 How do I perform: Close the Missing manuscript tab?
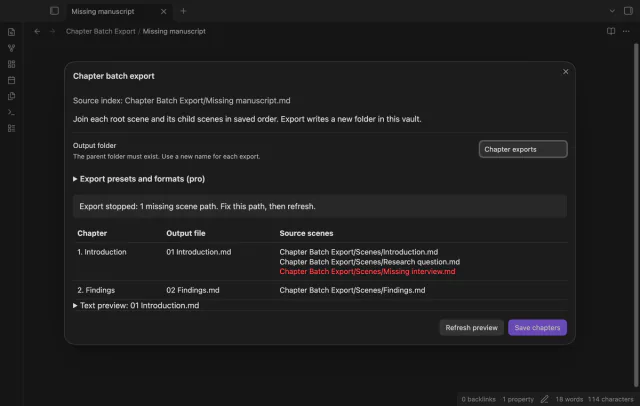point(163,11)
